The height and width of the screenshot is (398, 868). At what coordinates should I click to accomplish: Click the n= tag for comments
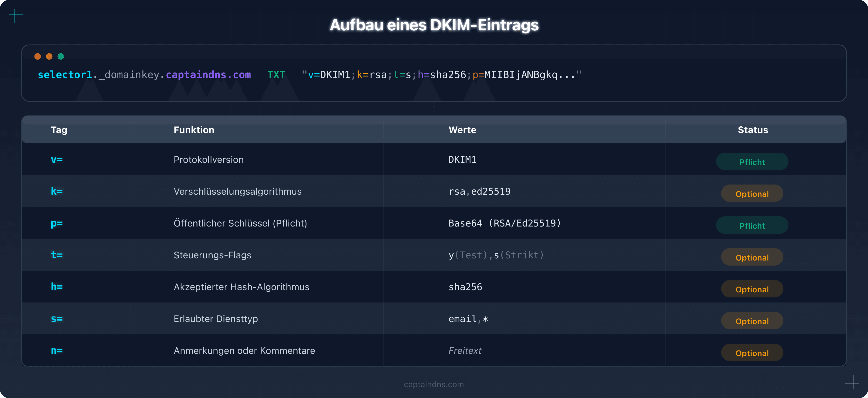(57, 350)
